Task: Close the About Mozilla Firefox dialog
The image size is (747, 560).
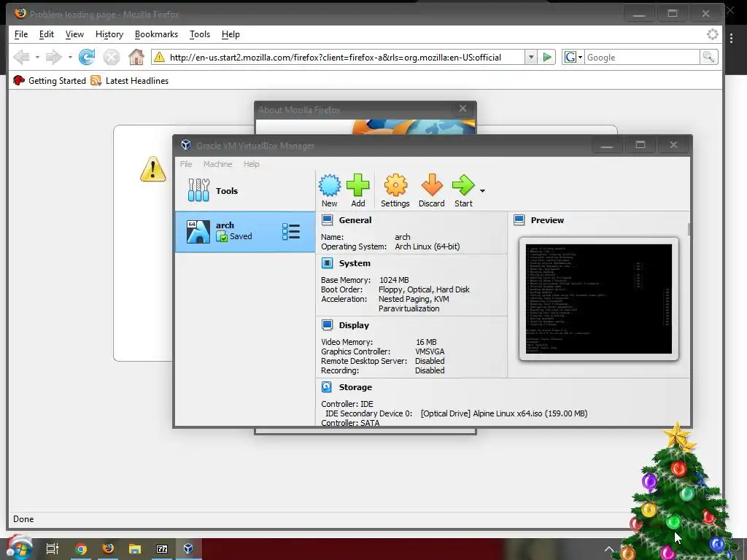Action: (x=462, y=109)
